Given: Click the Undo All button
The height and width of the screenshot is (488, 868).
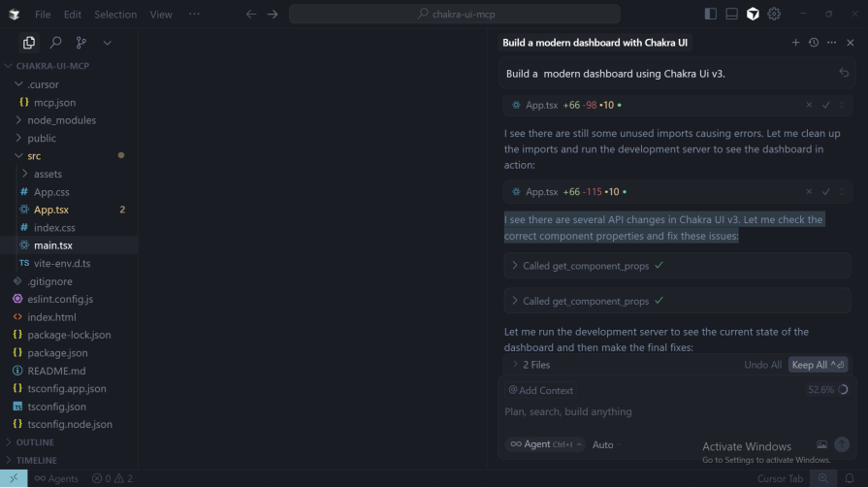Looking at the screenshot, I should pyautogui.click(x=762, y=365).
